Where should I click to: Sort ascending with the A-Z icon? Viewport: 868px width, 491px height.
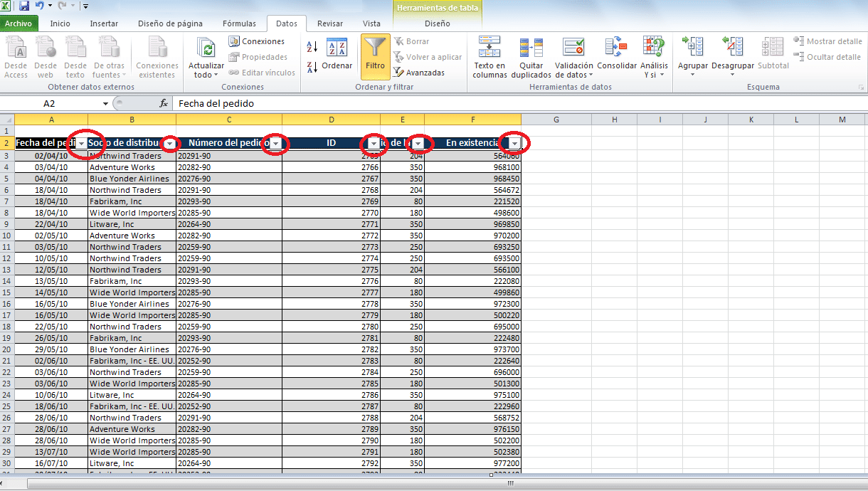pos(312,47)
